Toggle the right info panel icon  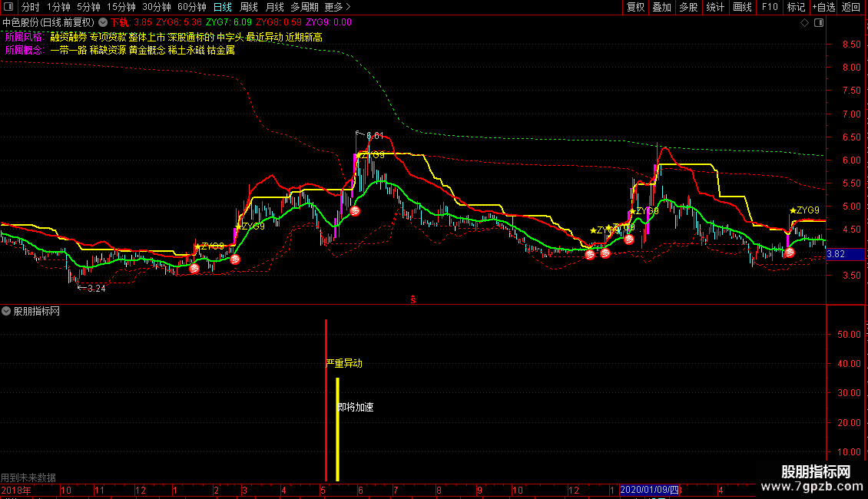(819, 23)
